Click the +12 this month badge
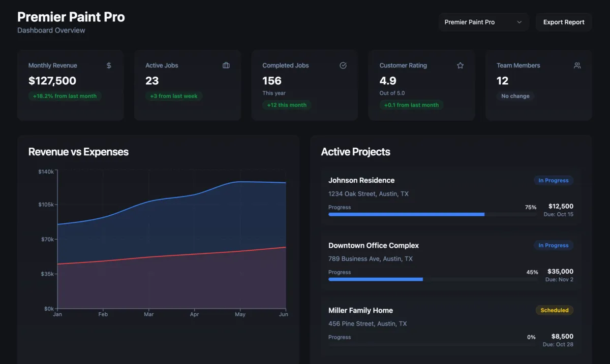Screen dimensions: 610x364 pyautogui.click(x=287, y=105)
